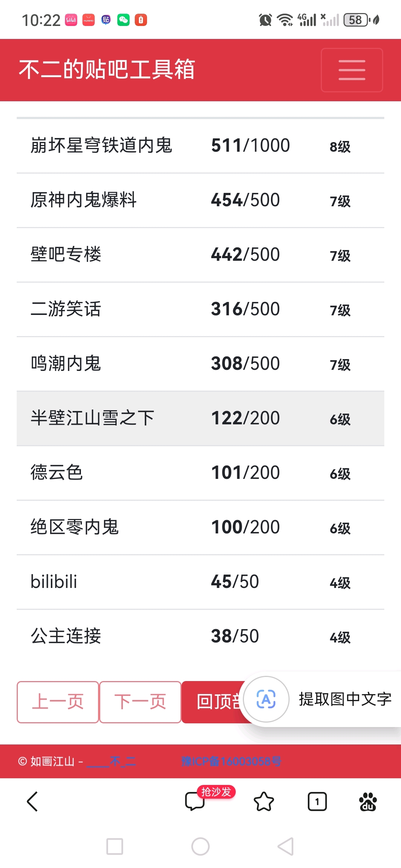Open the tab switcher showing 1
The width and height of the screenshot is (401, 868).
point(317,802)
